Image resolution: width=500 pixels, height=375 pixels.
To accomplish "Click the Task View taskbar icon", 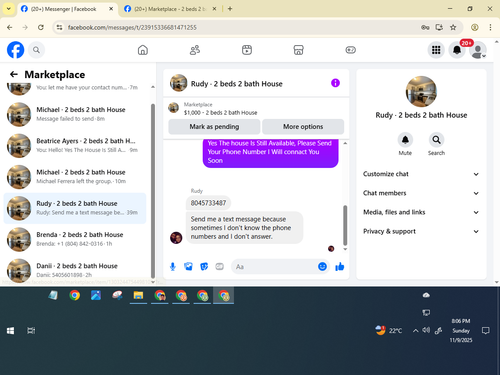I will coord(31,330).
